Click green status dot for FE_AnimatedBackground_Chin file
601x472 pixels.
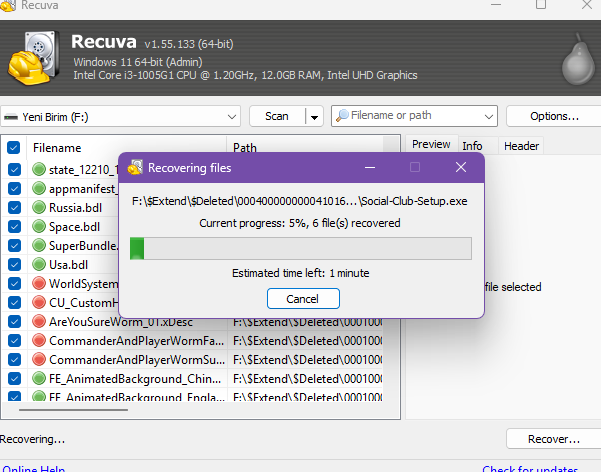[39, 378]
